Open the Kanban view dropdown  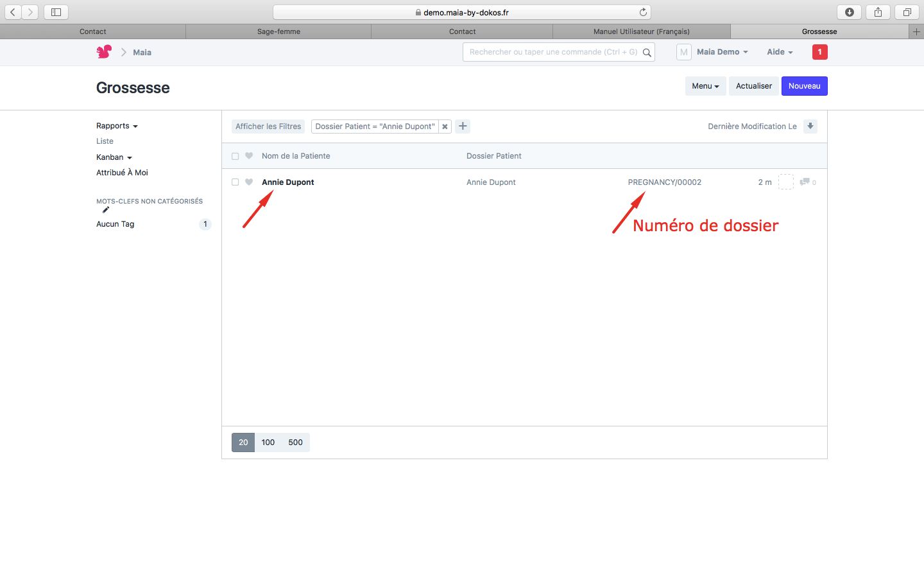(114, 157)
